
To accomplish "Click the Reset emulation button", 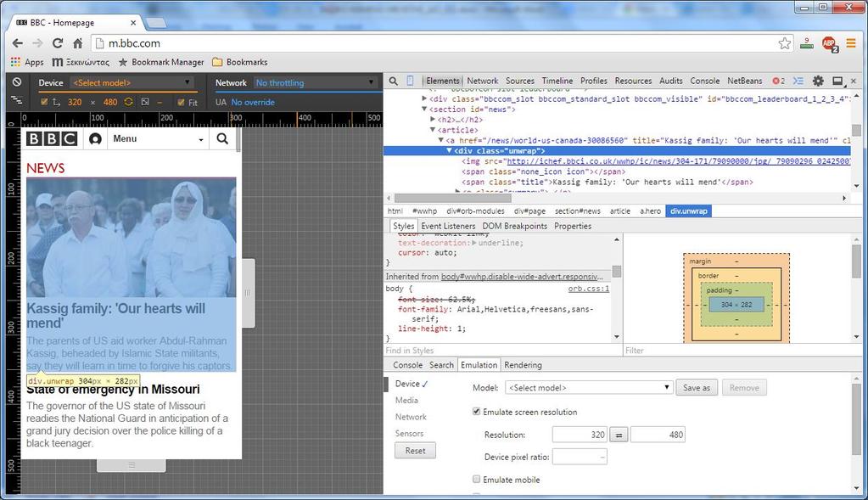I will (415, 451).
